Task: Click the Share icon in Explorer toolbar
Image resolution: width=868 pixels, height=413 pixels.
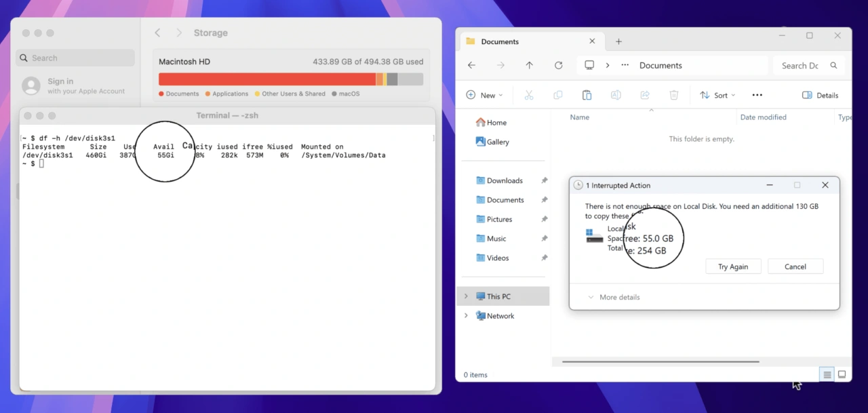Action: click(x=645, y=96)
